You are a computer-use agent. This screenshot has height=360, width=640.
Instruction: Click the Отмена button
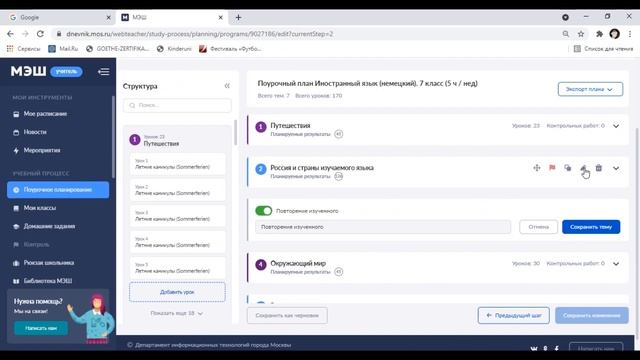point(538,227)
